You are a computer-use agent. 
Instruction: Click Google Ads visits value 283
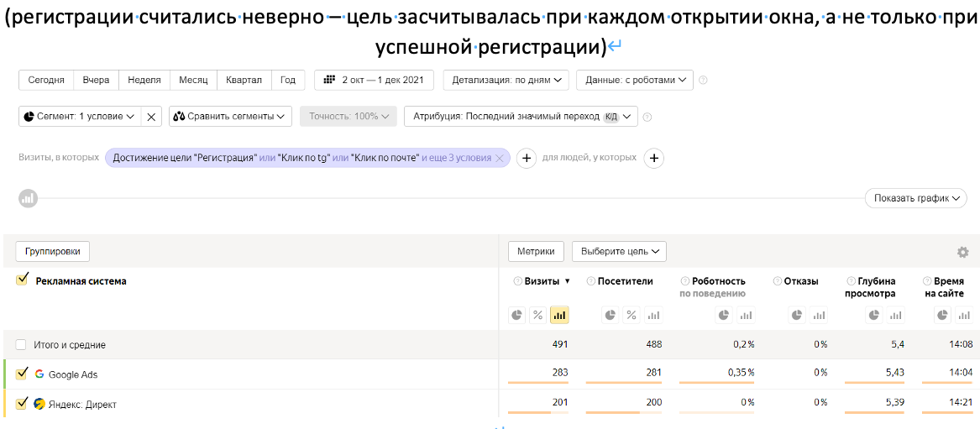pos(560,373)
